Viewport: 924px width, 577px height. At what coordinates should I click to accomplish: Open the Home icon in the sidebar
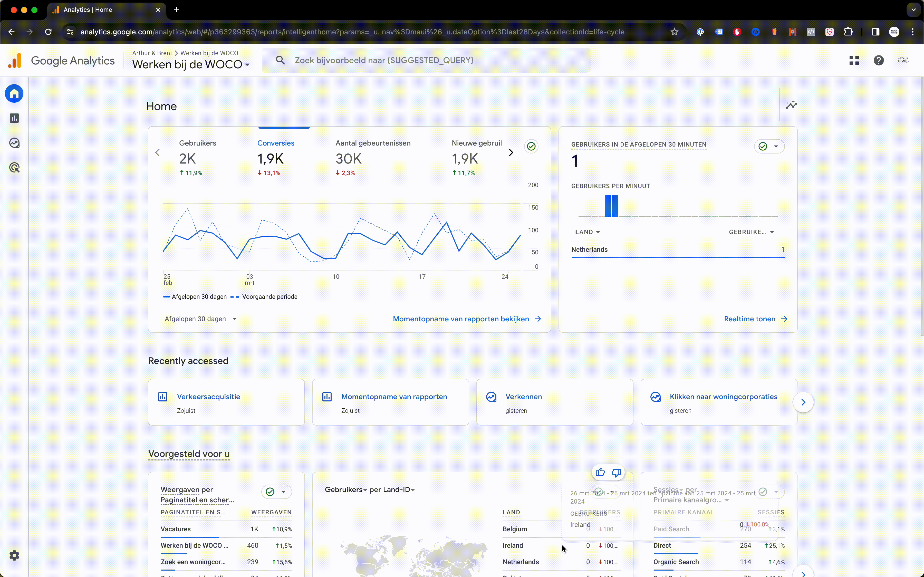(x=14, y=93)
